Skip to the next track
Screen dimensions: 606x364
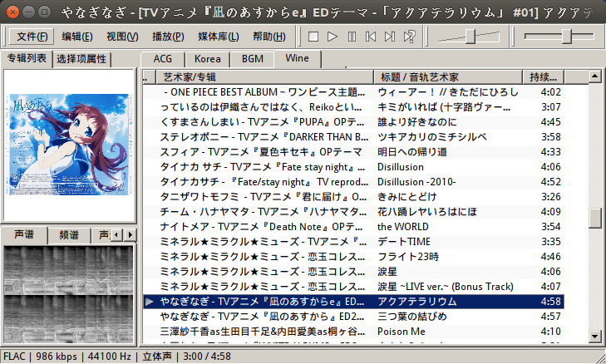coord(389,37)
